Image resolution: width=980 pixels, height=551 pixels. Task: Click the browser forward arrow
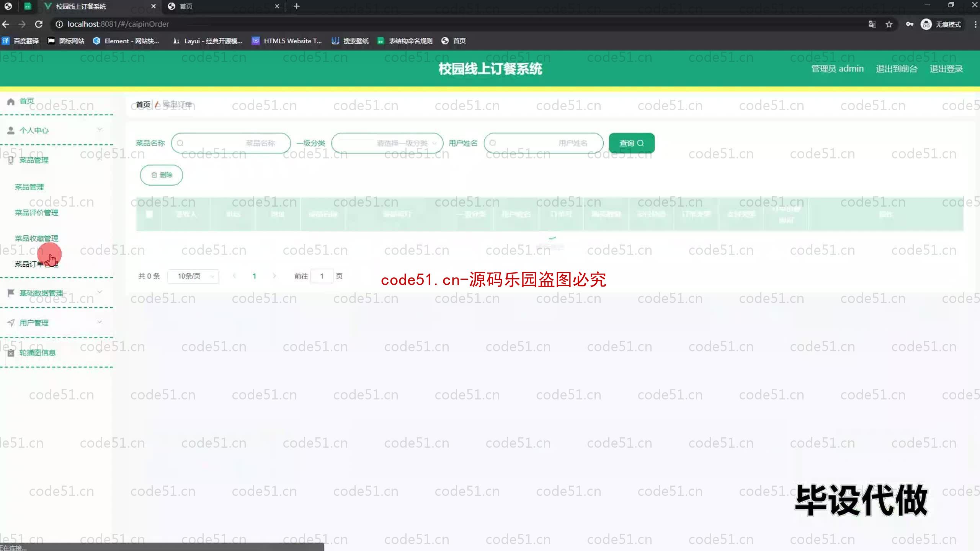click(x=22, y=24)
